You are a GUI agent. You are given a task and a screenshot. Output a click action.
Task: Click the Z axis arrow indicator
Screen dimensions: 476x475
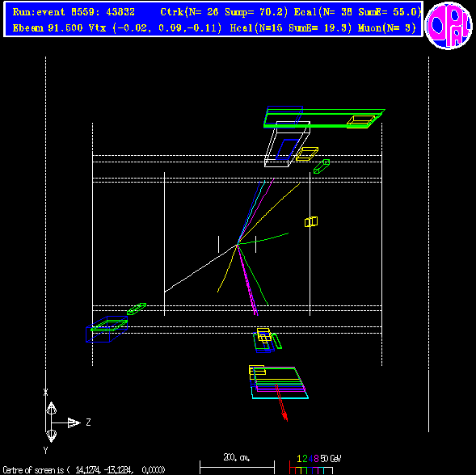tap(74, 422)
